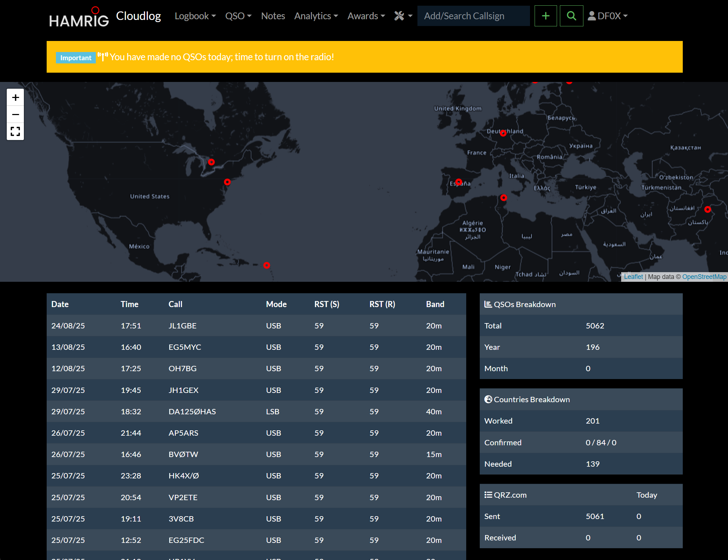728x560 pixels.
Task: Zoom out on the map
Action: point(15,114)
